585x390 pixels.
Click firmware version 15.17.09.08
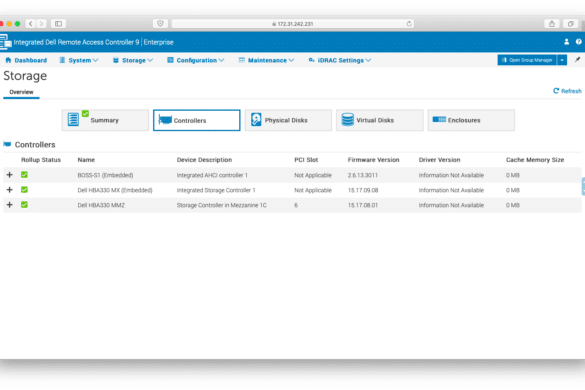[363, 190]
